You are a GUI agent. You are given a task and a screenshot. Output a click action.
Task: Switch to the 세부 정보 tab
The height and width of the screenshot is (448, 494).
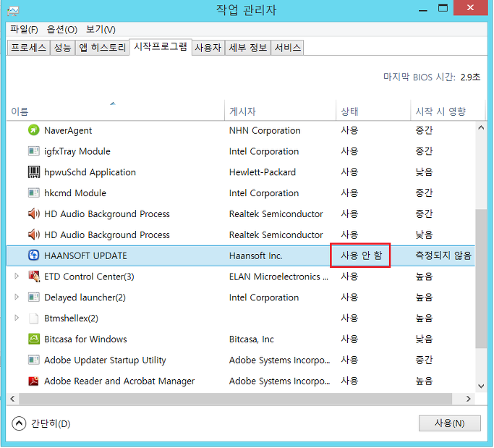coord(247,48)
